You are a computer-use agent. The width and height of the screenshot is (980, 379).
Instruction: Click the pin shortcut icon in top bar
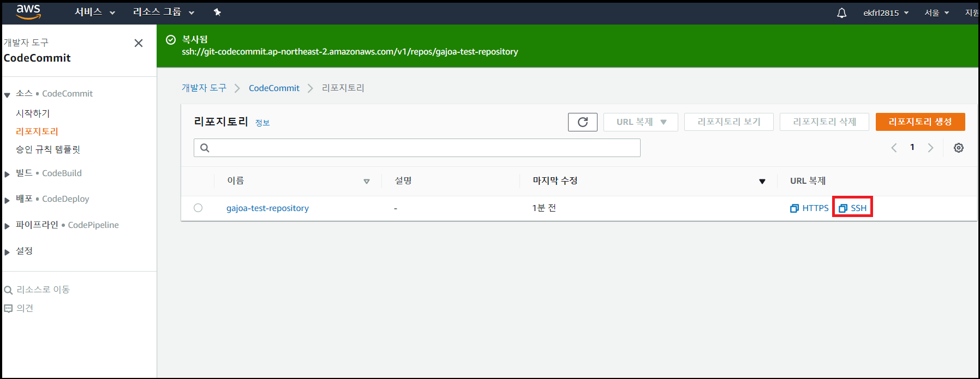(217, 12)
